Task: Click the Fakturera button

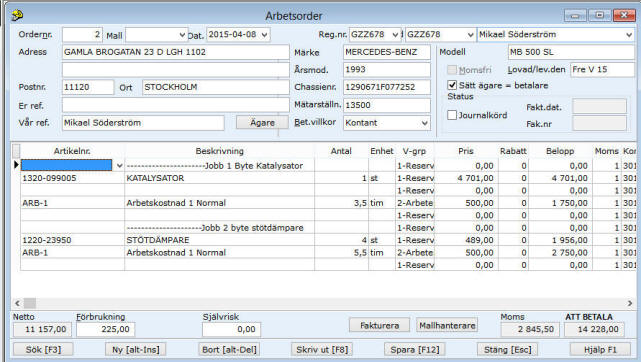Action: [x=379, y=325]
